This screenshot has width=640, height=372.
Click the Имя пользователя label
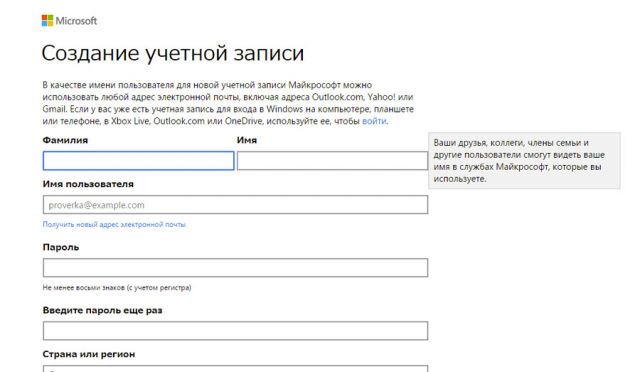pos(88,184)
